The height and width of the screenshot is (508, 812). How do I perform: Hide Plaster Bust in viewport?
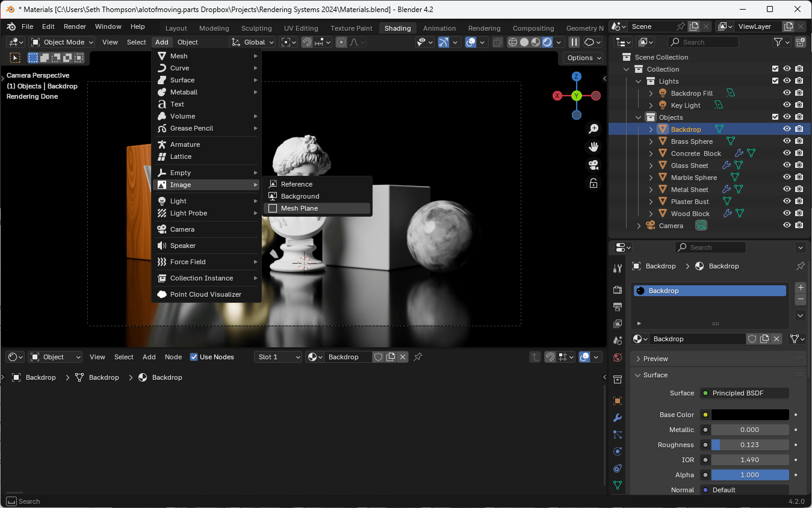click(787, 202)
